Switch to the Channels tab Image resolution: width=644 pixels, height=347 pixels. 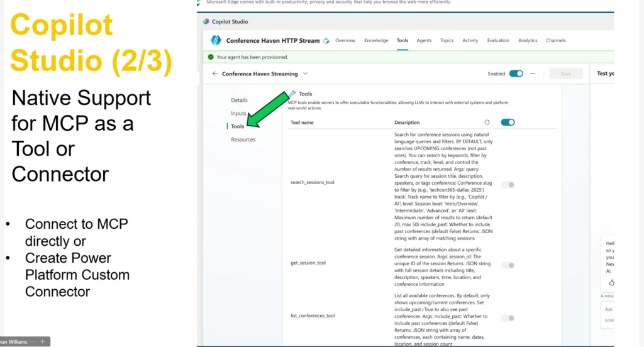[x=556, y=40]
